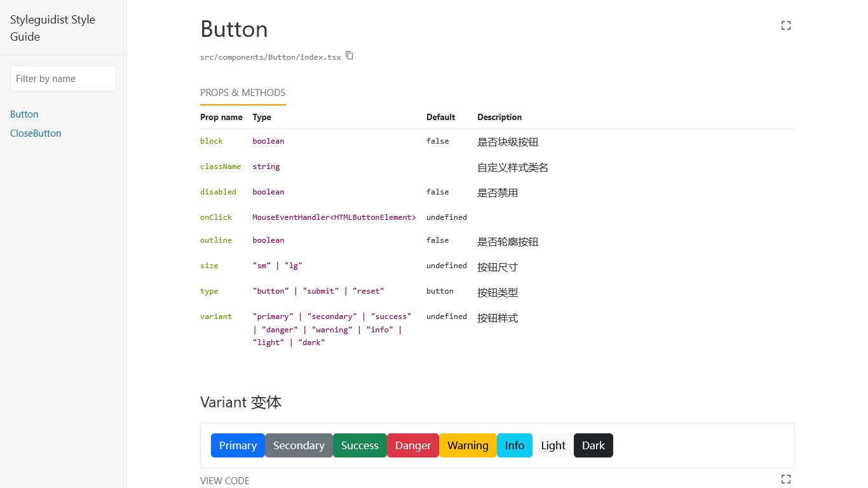Screen dimensions: 868x488
Task: Click the src/components/Button/index.tsx path text
Action: pos(269,57)
